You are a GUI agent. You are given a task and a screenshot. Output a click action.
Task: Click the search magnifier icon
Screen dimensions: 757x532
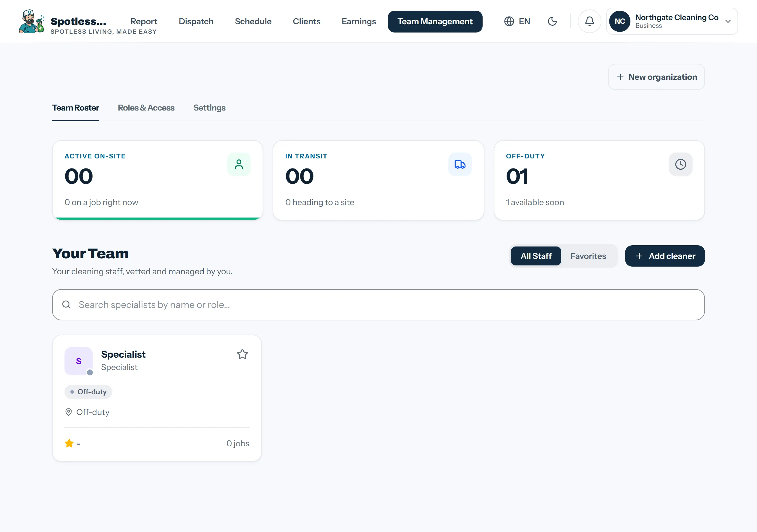tap(66, 304)
